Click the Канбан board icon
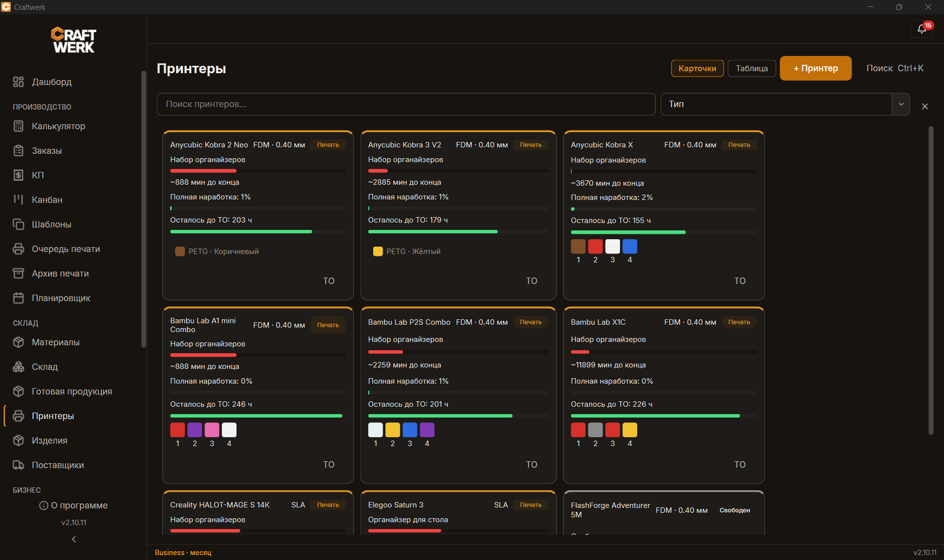This screenshot has height=560, width=944. (x=18, y=200)
